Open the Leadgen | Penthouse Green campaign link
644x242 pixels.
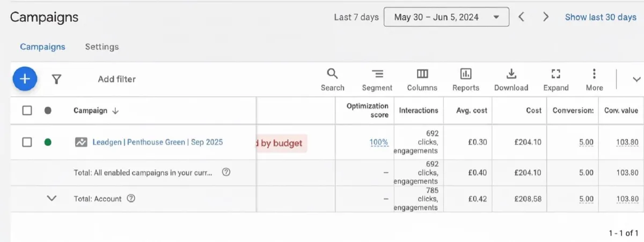(x=157, y=142)
